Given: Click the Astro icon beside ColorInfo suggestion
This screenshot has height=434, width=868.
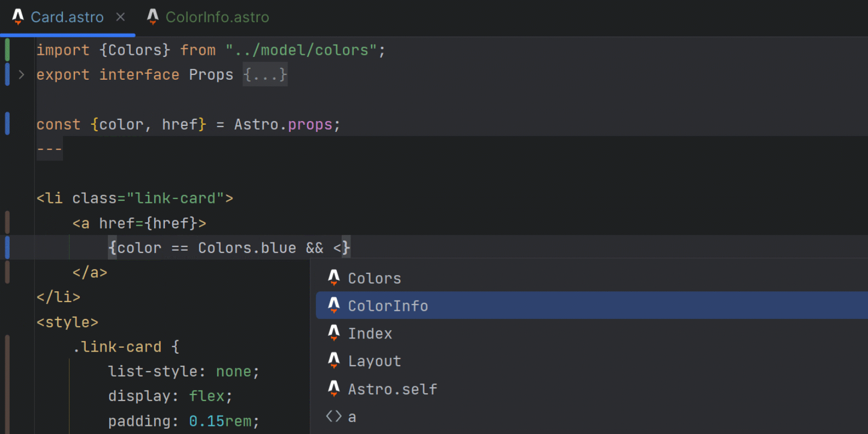Looking at the screenshot, I should point(334,305).
